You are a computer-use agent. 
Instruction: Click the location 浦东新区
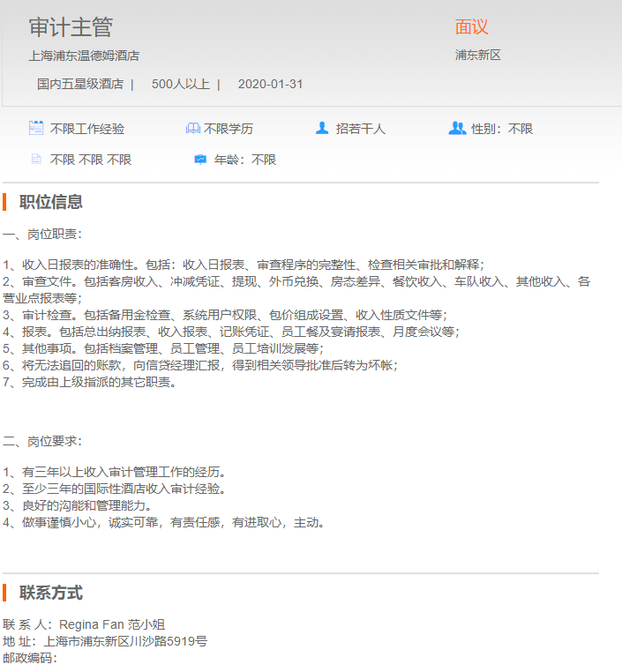478,55
